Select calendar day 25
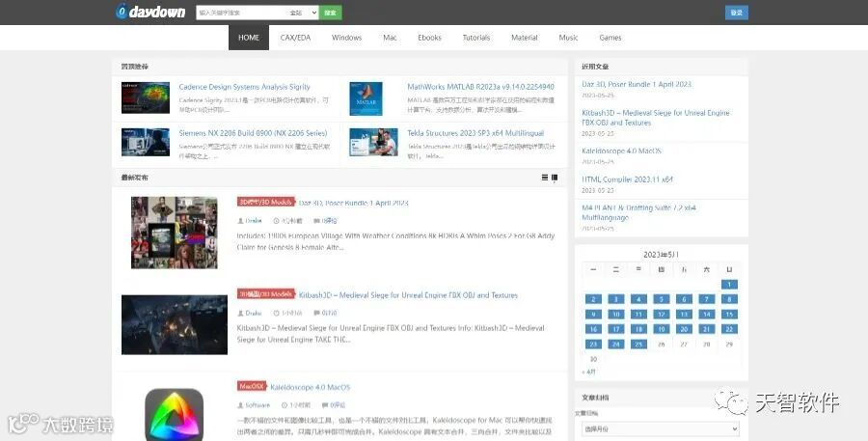This screenshot has height=441, width=868. pos(638,345)
